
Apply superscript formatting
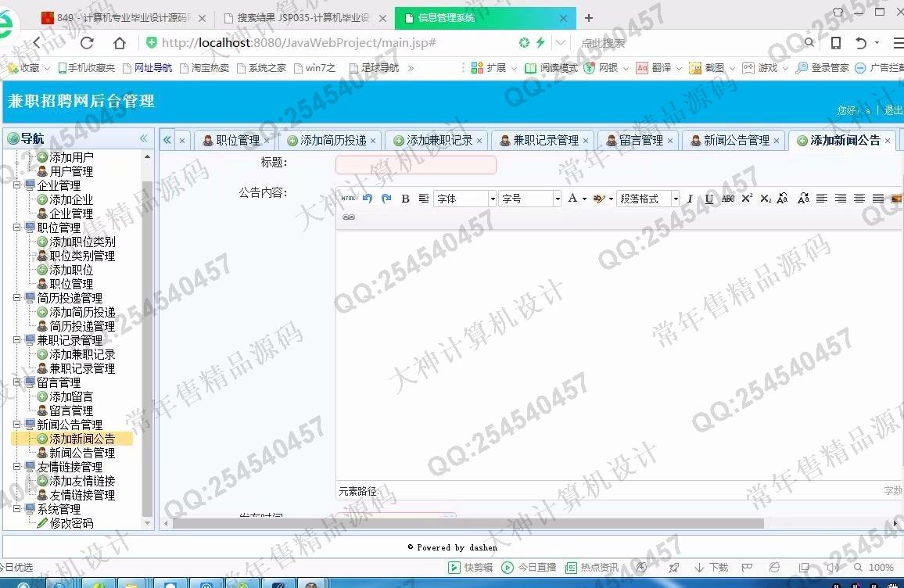[x=747, y=199]
